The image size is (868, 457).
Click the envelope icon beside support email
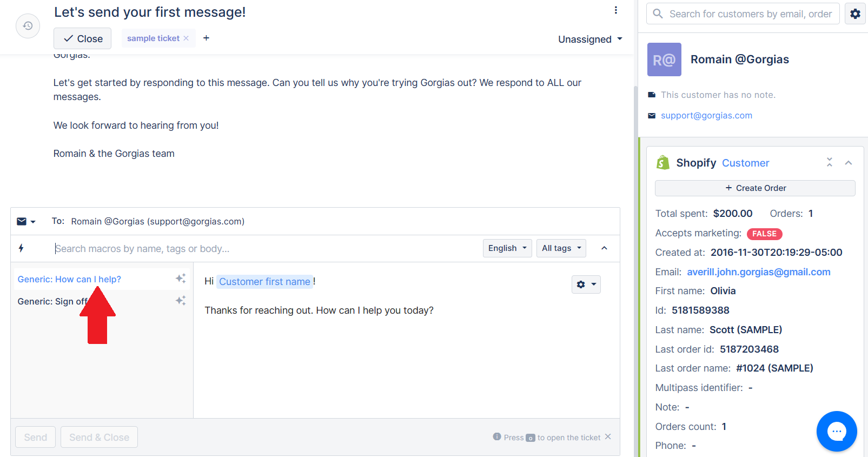point(652,116)
